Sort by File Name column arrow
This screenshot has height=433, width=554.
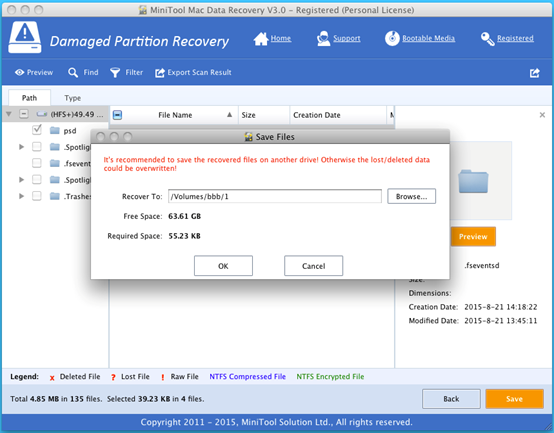[x=230, y=114]
